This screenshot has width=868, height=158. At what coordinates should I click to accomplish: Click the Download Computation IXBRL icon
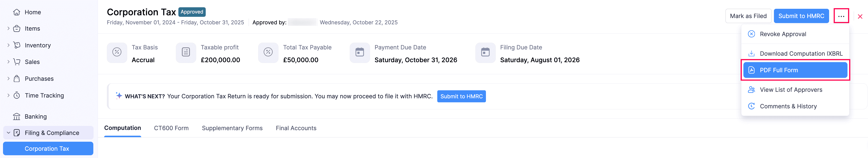point(751,54)
